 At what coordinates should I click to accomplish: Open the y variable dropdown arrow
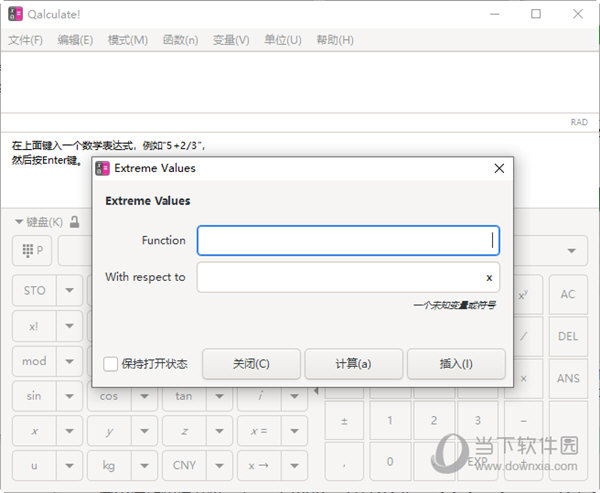coord(144,431)
